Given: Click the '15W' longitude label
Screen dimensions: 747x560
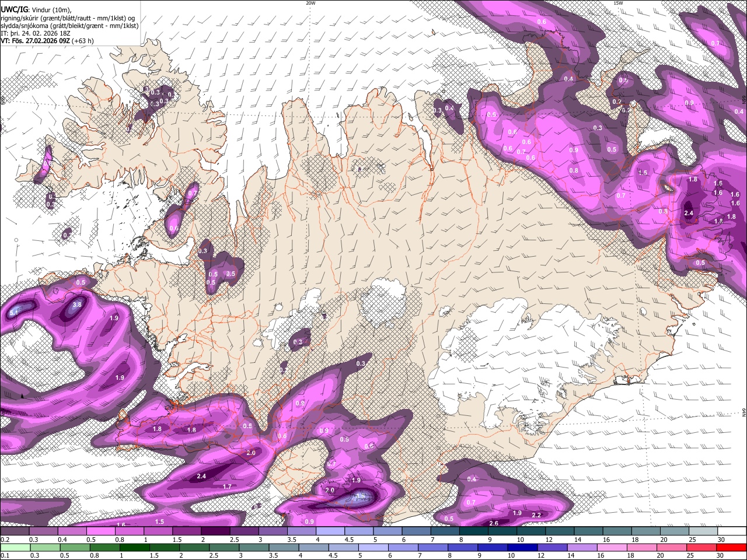Looking at the screenshot, I should 618,3.
